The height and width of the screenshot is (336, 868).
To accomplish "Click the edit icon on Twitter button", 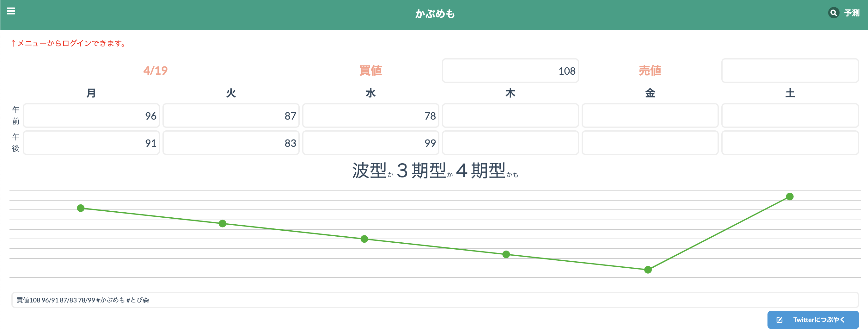I will coord(779,320).
